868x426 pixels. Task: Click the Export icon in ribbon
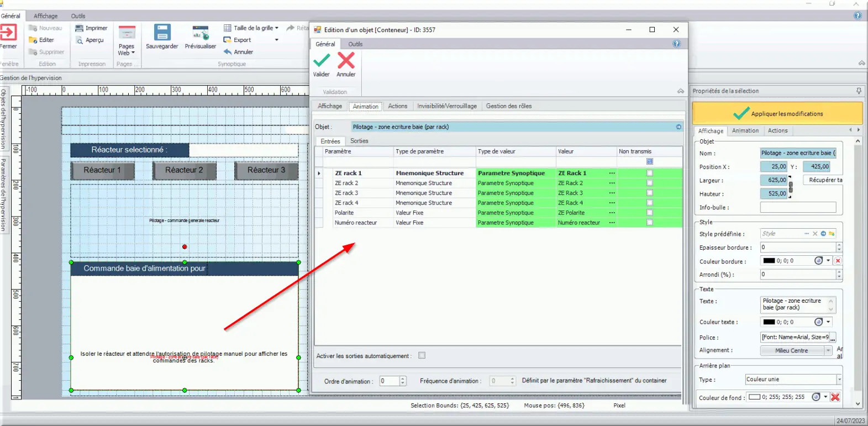coord(227,40)
